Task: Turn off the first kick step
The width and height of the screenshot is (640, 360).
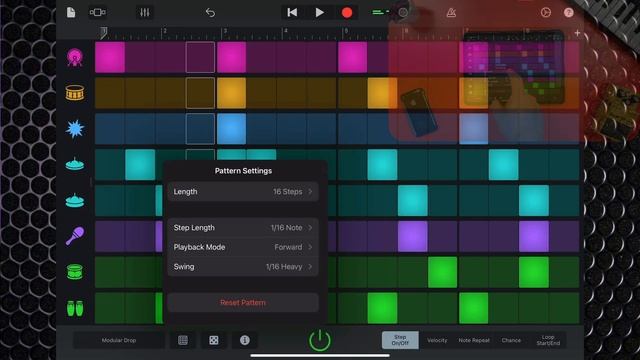Action: pos(110,57)
